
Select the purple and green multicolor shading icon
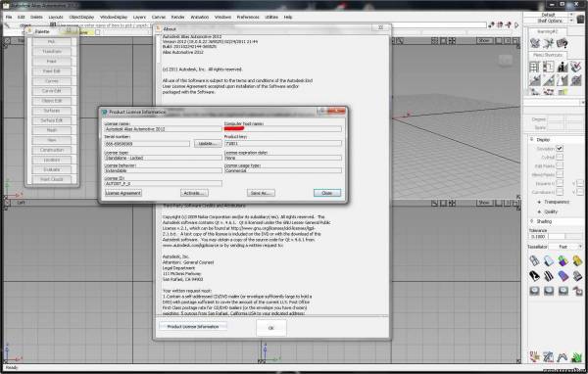click(563, 260)
